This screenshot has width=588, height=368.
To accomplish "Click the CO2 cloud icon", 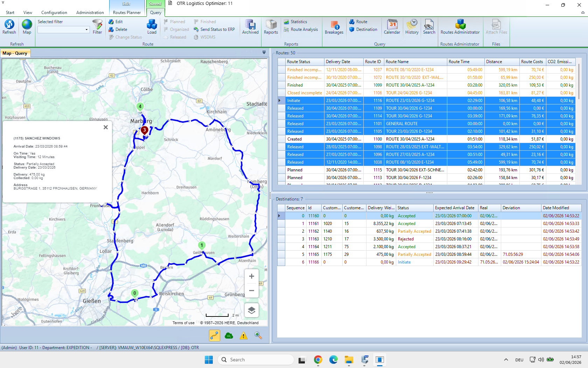I will click(x=229, y=336).
